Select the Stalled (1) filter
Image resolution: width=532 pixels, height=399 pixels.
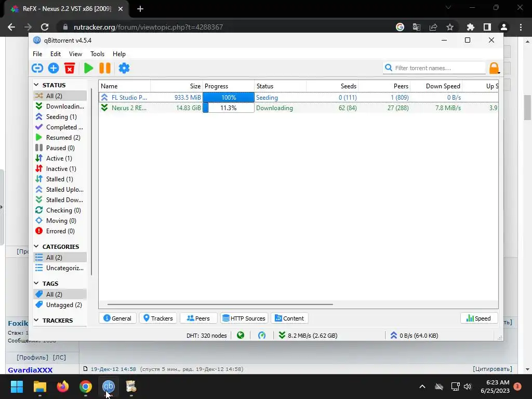60,179
